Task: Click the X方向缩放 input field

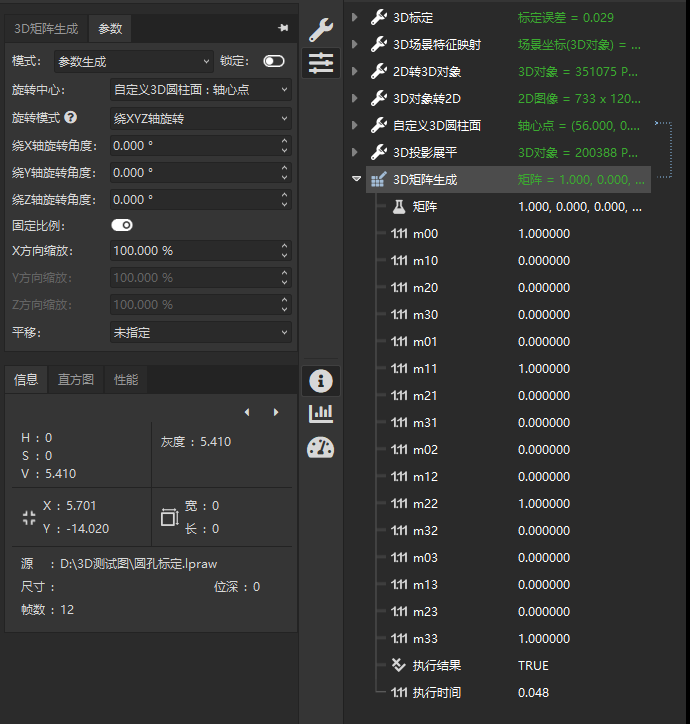Action: pyautogui.click(x=195, y=251)
